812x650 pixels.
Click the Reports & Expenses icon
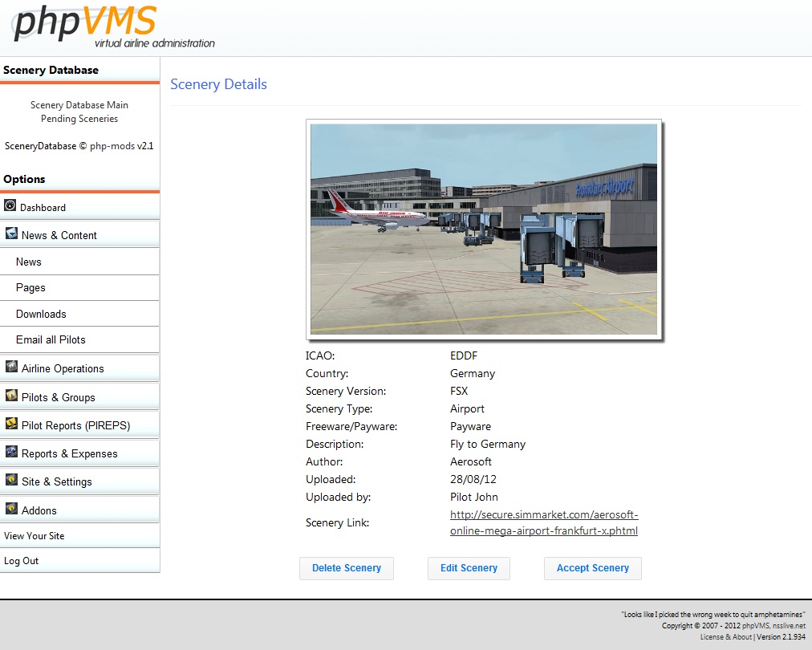click(x=11, y=452)
